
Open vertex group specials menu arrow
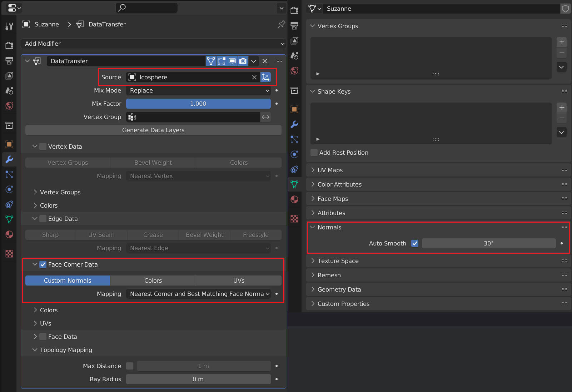coord(562,67)
